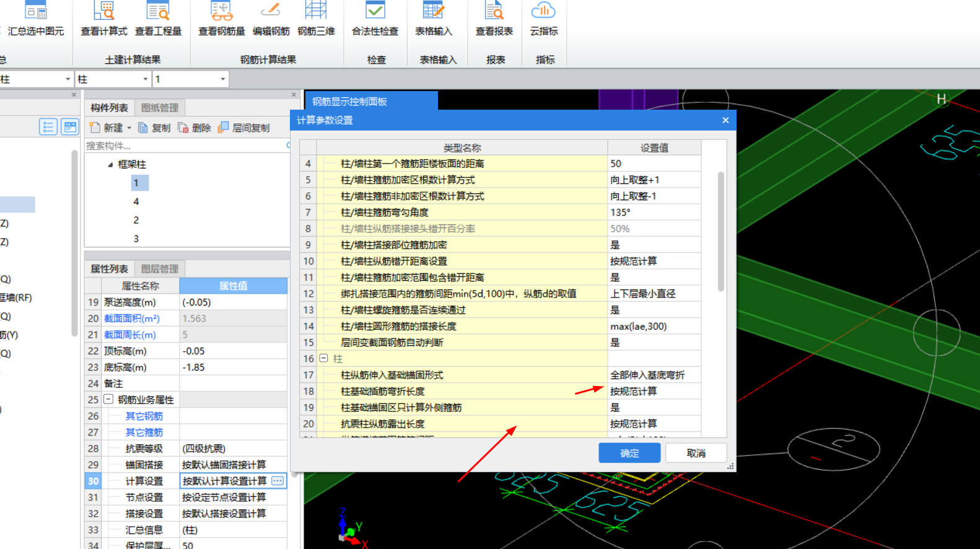Click 属性值 column header
Image resolution: width=980 pixels, height=549 pixels.
click(233, 286)
